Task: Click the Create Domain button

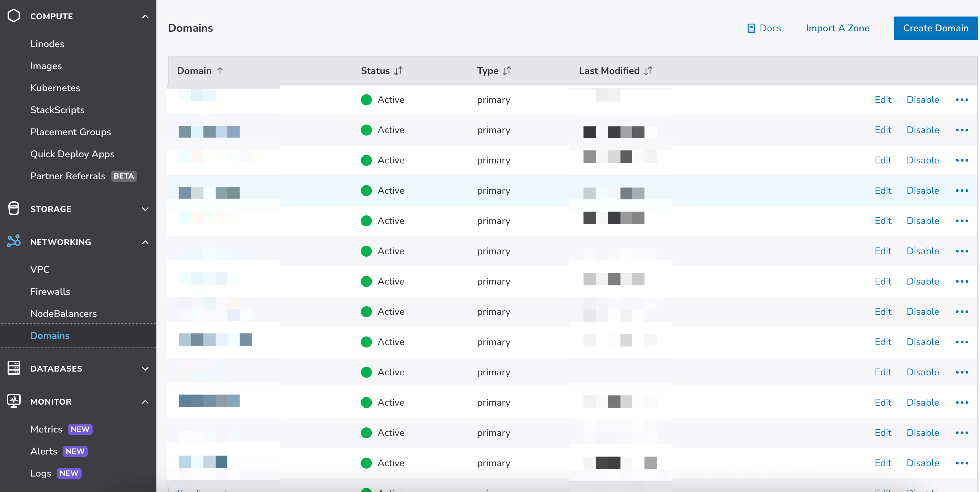Action: (x=936, y=28)
